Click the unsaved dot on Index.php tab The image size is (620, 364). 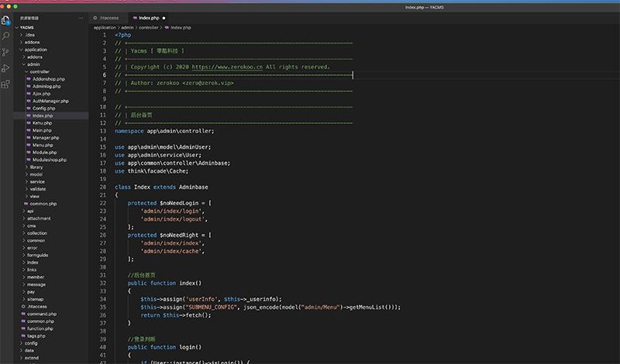tap(164, 17)
